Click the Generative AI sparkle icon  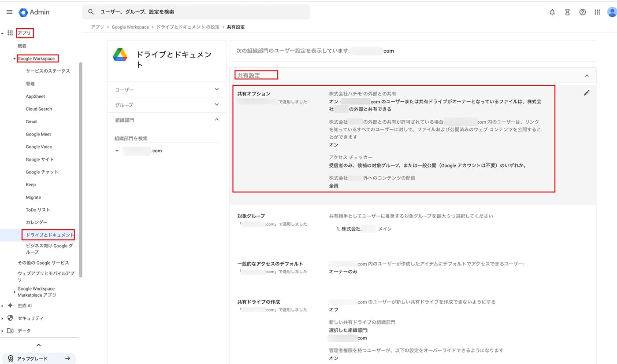click(x=10, y=305)
